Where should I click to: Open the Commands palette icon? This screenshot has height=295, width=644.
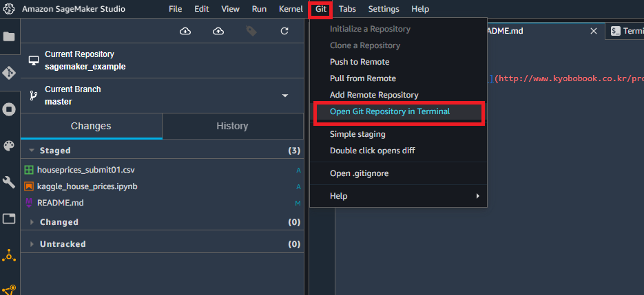click(x=9, y=146)
